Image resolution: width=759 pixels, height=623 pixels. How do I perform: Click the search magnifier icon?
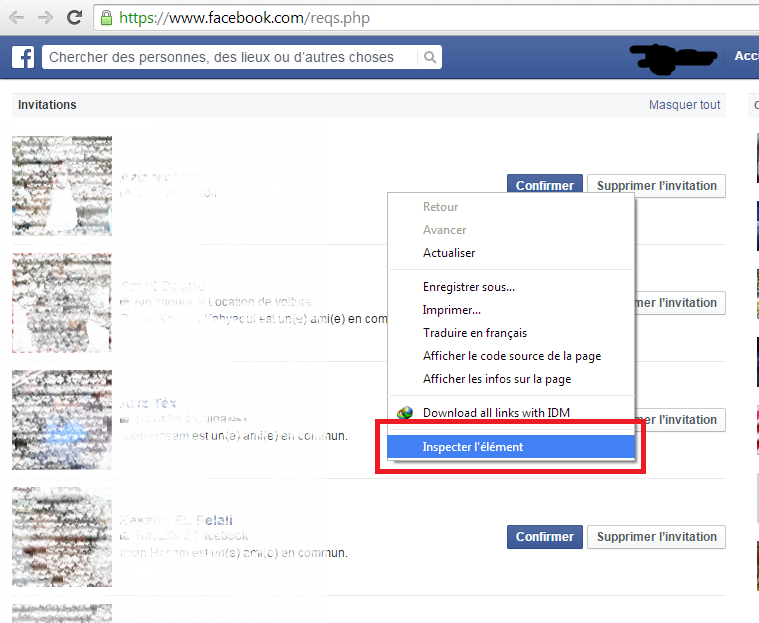pos(429,57)
